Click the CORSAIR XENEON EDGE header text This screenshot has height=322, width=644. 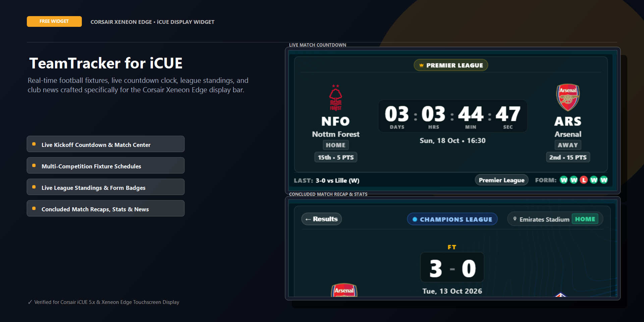click(152, 22)
